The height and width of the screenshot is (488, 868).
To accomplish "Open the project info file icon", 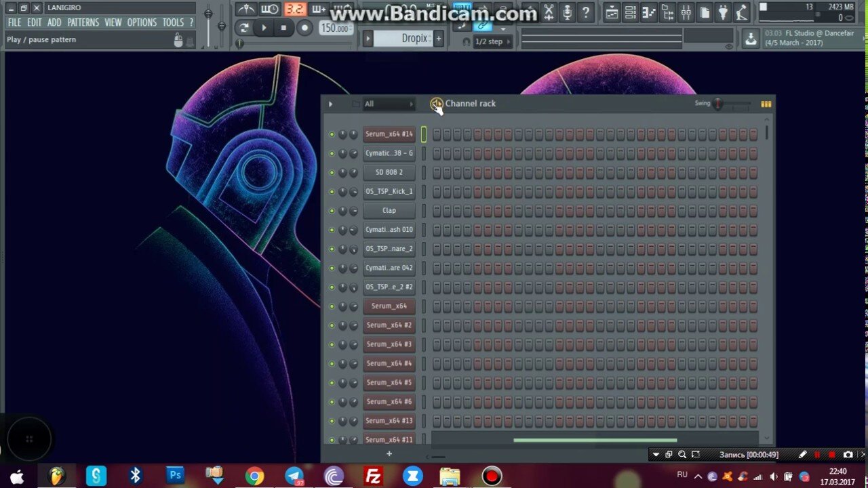I will coord(705,12).
